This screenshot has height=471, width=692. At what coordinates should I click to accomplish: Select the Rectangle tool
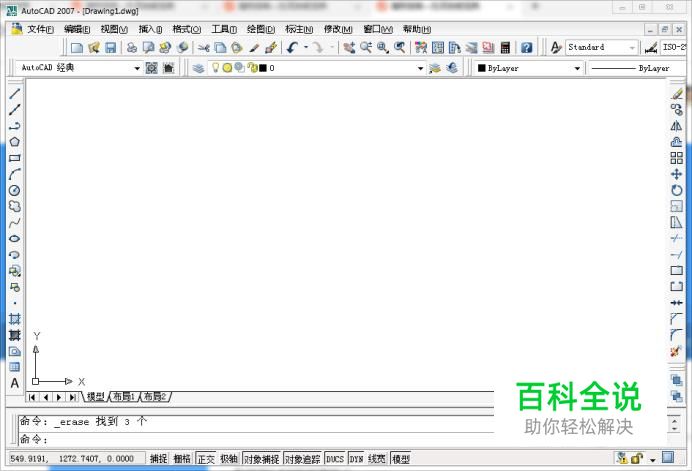tap(15, 158)
